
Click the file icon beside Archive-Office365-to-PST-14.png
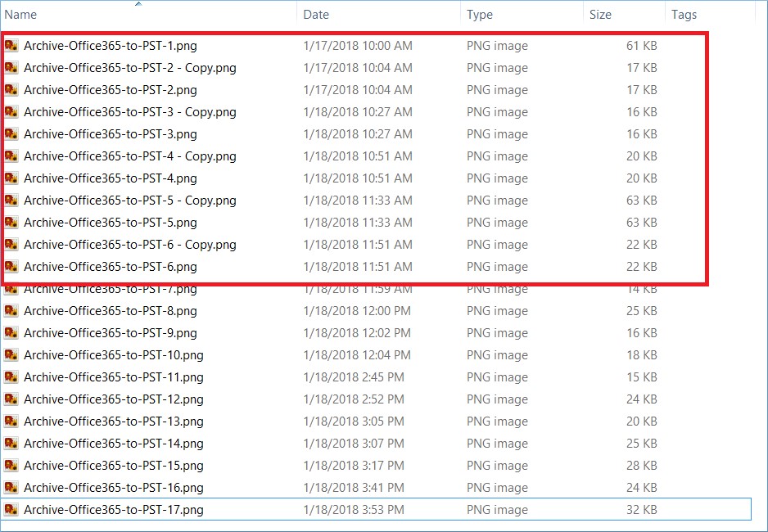pos(12,443)
